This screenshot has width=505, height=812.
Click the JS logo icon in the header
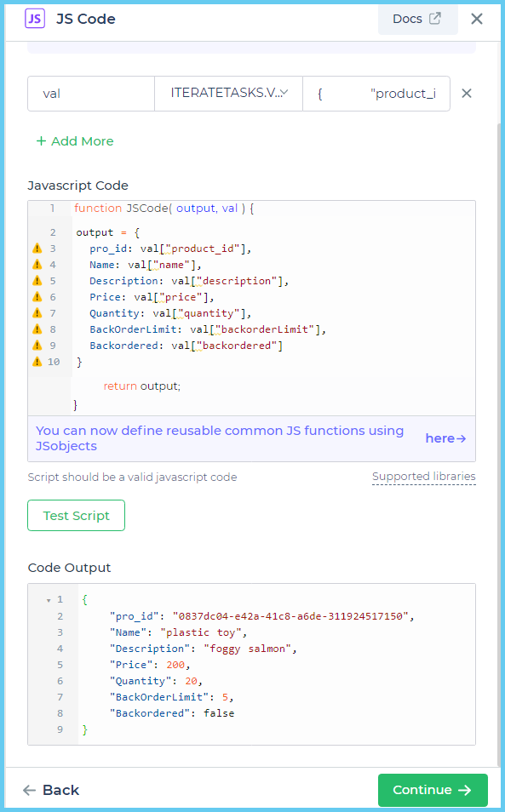coord(33,18)
